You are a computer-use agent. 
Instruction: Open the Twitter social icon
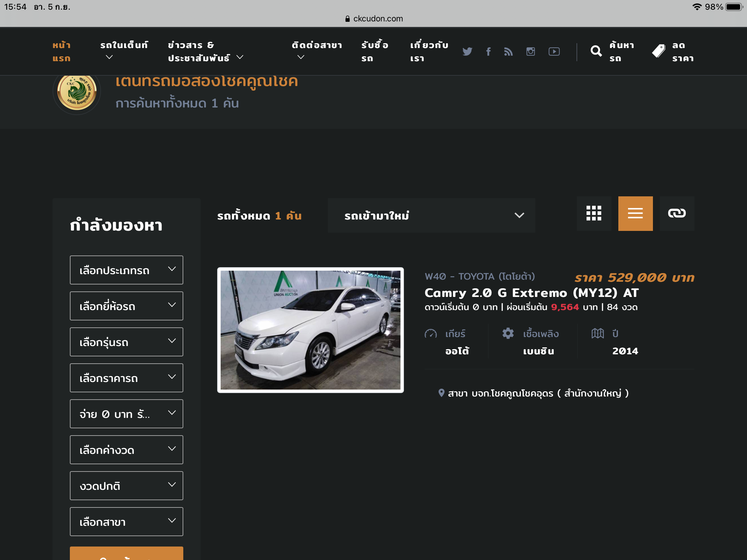(467, 52)
